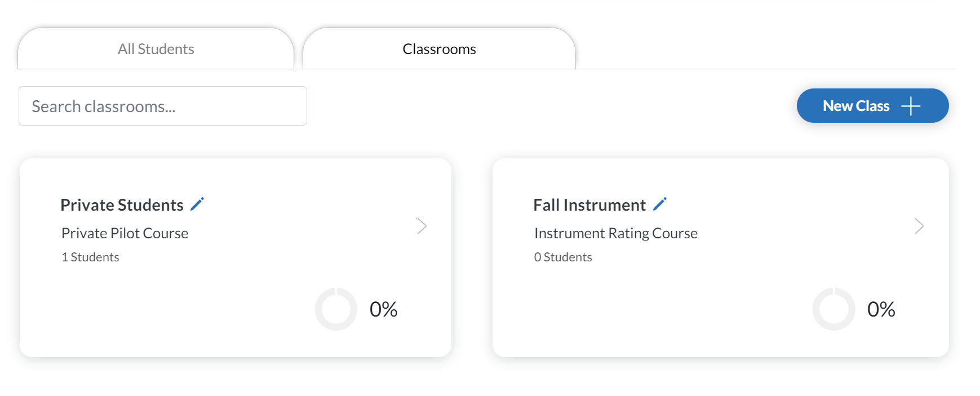Click Fall Instrument 0% progress value
This screenshot has width=980, height=396.
click(881, 309)
